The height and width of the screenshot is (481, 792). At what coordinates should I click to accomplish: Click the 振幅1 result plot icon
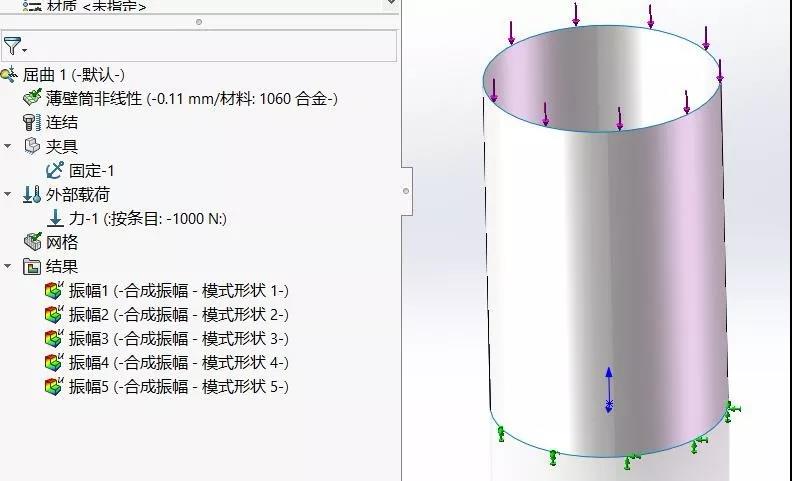click(54, 291)
